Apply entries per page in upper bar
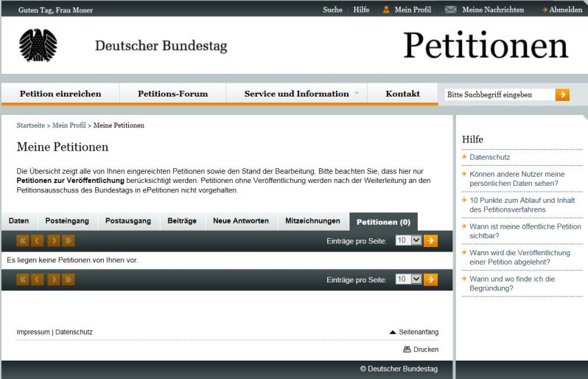 click(430, 240)
